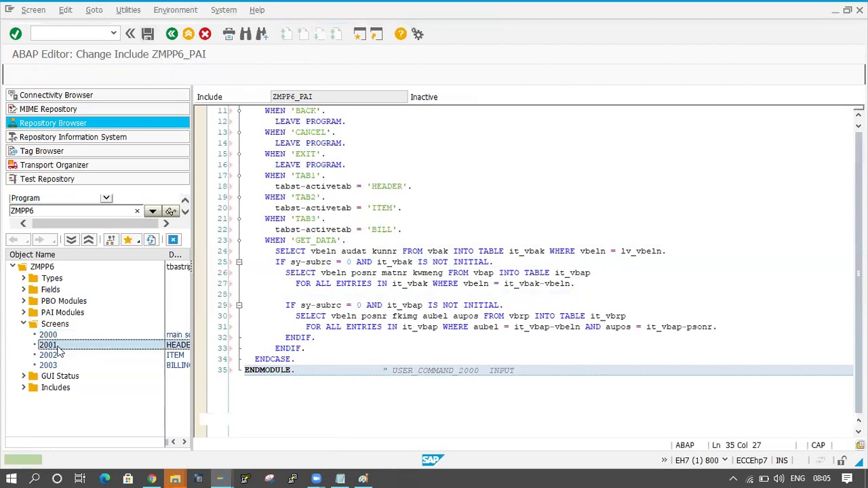Collapse code block at line 29
The image size is (868, 488).
(x=239, y=305)
